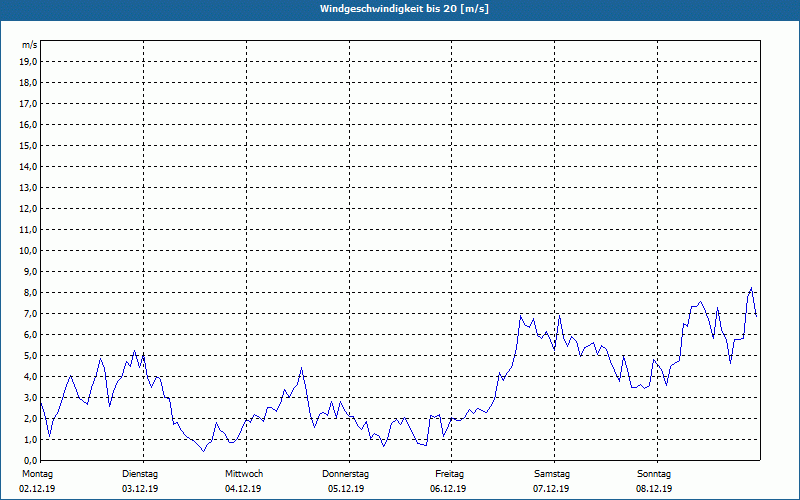Select the 2,0 axis value

[30, 418]
